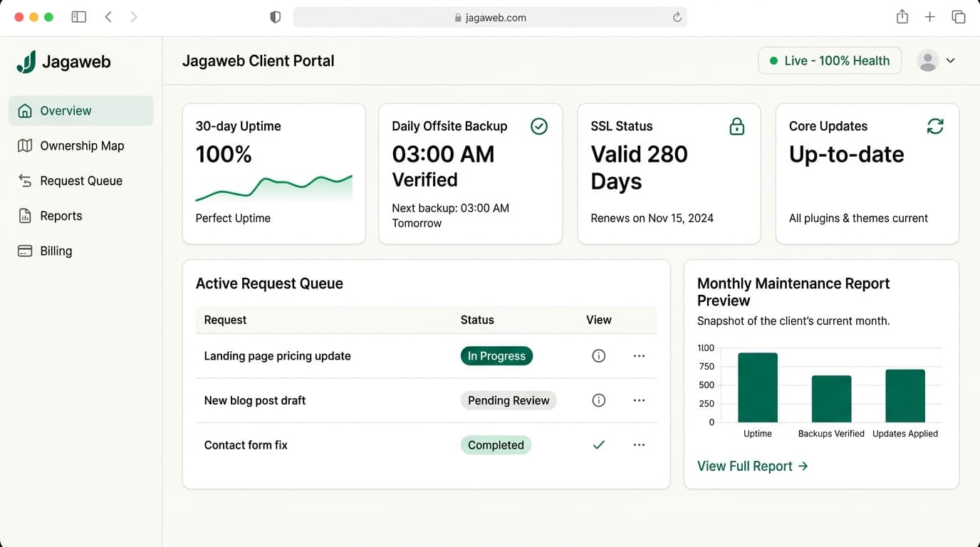Click the Backups Verified bar in chart
The height and width of the screenshot is (547, 980).
click(x=831, y=399)
